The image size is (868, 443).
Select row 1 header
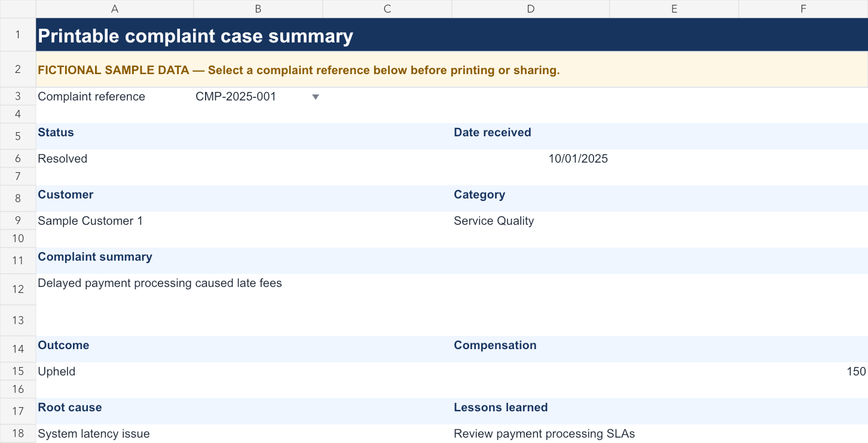point(18,35)
